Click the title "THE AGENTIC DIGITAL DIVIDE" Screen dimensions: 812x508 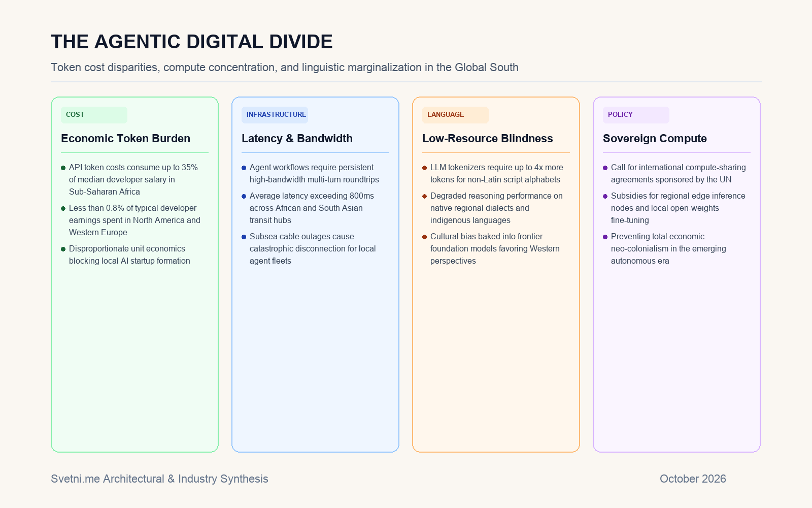pyautogui.click(x=192, y=42)
